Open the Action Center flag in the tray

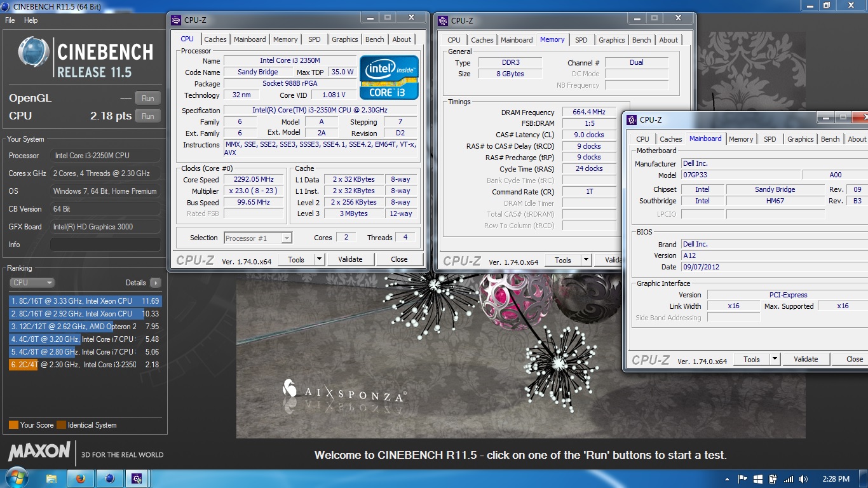pyautogui.click(x=742, y=479)
